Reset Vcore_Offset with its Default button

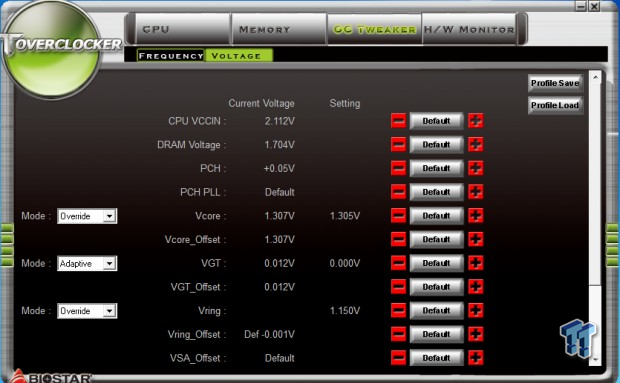[x=436, y=240]
